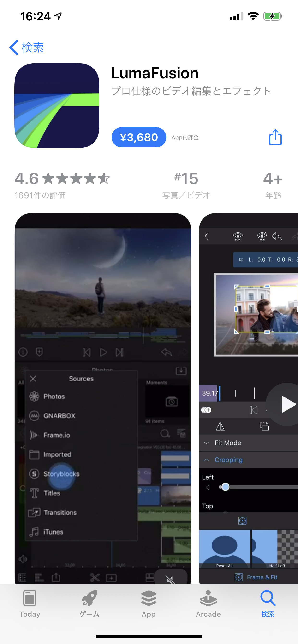Tap the ¥3,680 purchase button
Screen dimensions: 298x644
(x=139, y=137)
